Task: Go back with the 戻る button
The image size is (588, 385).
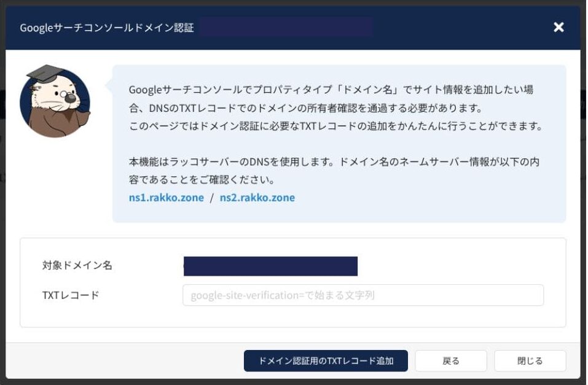Action: coord(450,361)
